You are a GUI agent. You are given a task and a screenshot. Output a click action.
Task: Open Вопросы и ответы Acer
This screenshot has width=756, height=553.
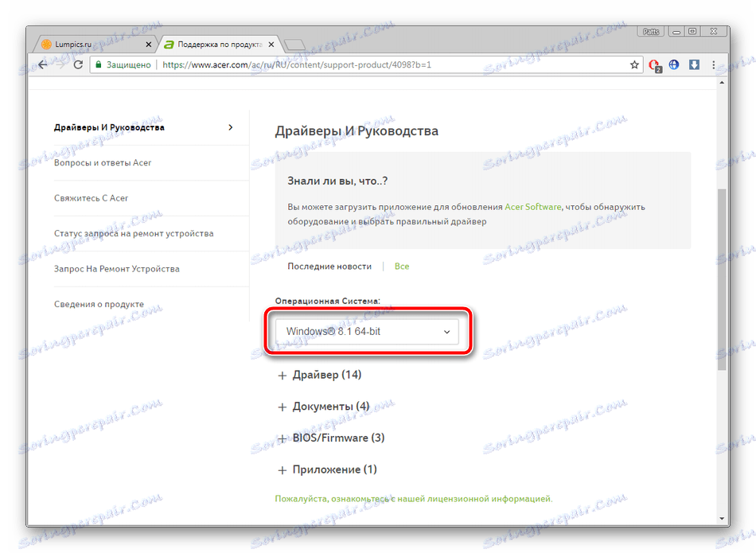tap(103, 163)
